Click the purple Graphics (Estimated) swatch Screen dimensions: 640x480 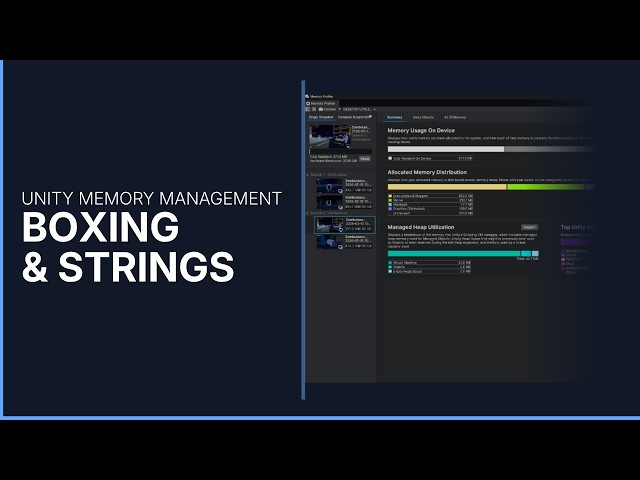click(x=390, y=209)
